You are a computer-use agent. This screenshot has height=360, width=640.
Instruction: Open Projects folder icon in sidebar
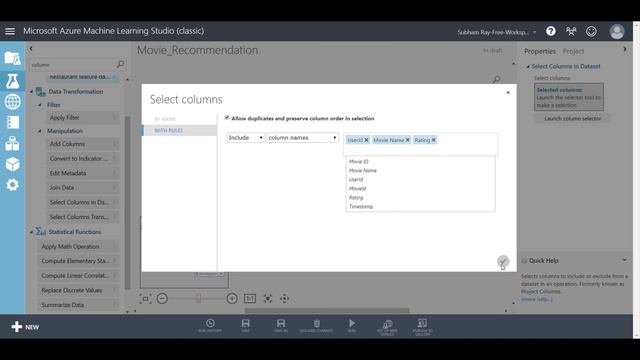click(x=12, y=59)
